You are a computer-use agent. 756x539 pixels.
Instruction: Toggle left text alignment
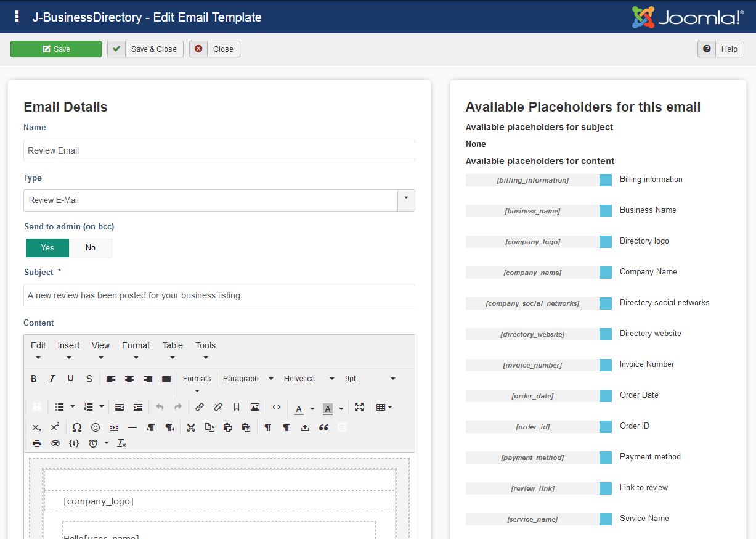click(x=111, y=379)
